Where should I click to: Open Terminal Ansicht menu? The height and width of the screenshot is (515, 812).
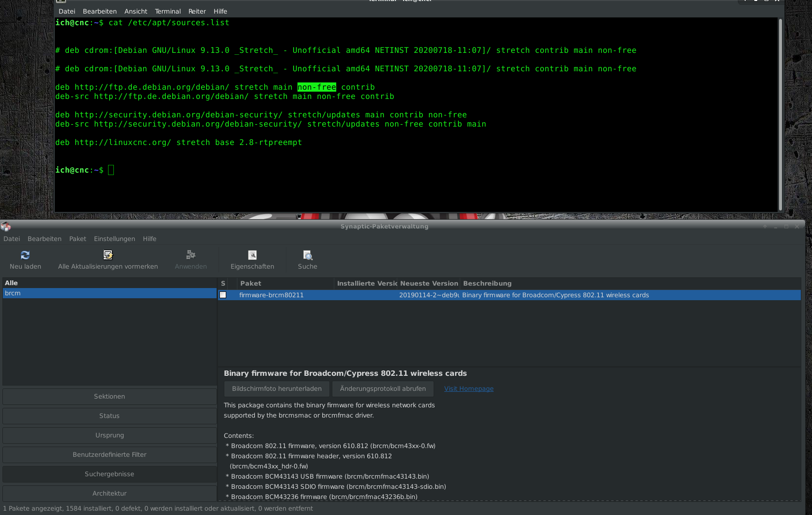point(136,11)
